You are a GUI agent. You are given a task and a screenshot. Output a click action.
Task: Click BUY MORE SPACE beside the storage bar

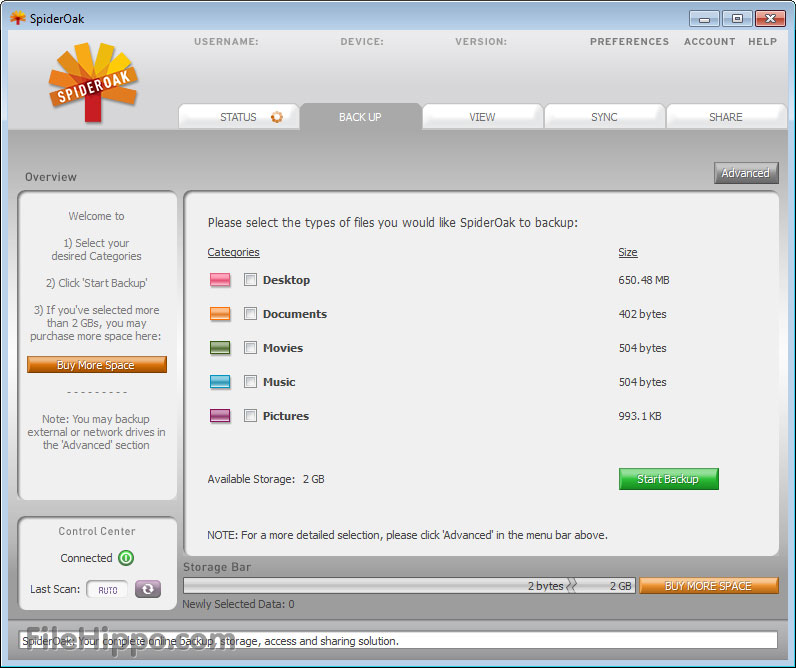pyautogui.click(x=709, y=586)
